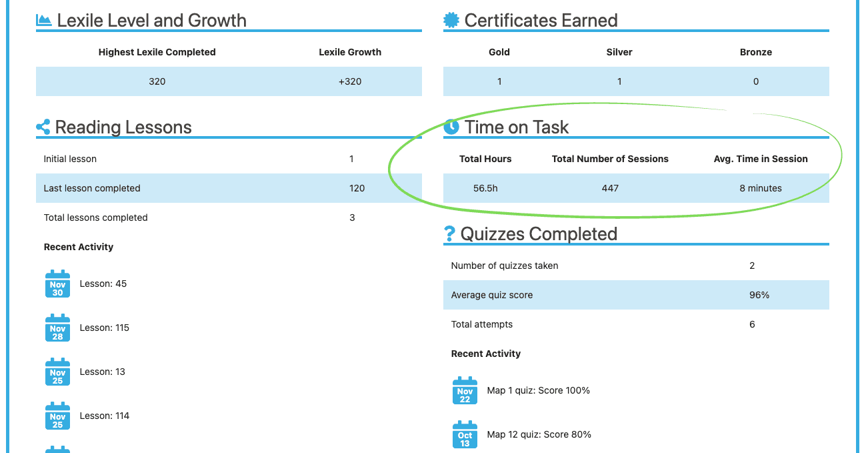Click the clock icon next to Time on Task
The image size is (868, 453).
[x=451, y=127]
